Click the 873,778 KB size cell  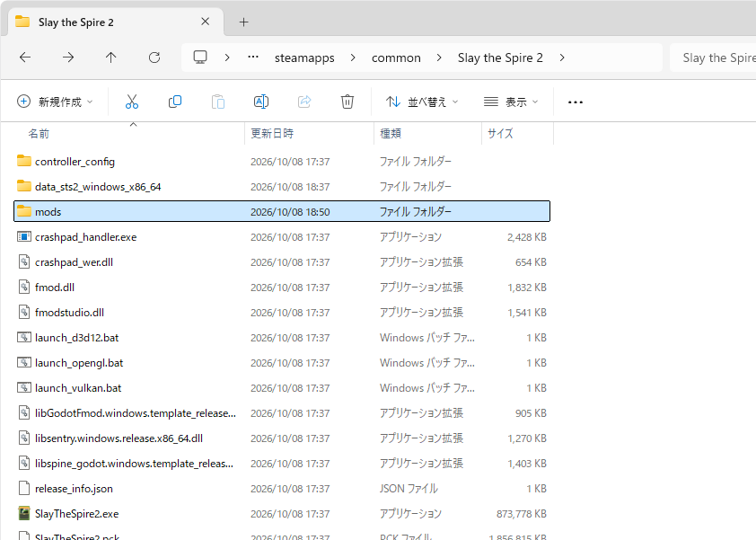[521, 514]
